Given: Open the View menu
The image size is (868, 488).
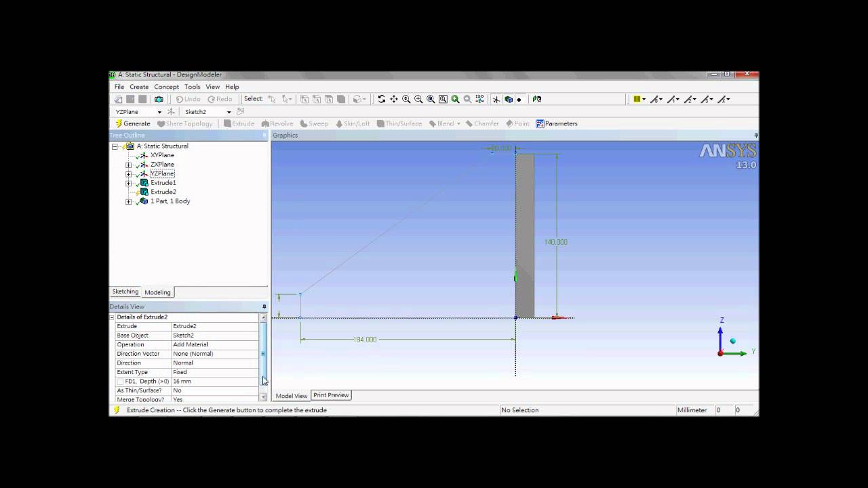Looking at the screenshot, I should tap(212, 87).
